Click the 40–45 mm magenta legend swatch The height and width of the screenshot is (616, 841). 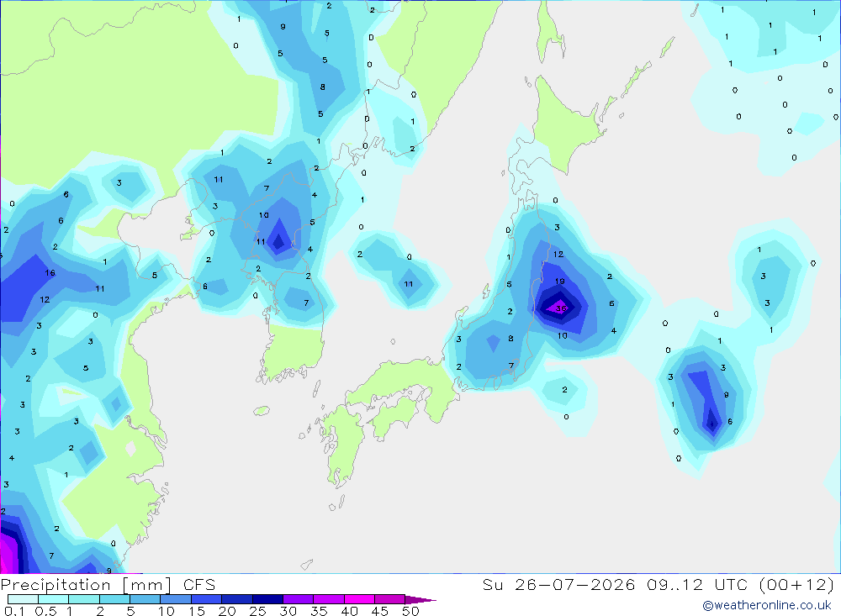tap(359, 599)
